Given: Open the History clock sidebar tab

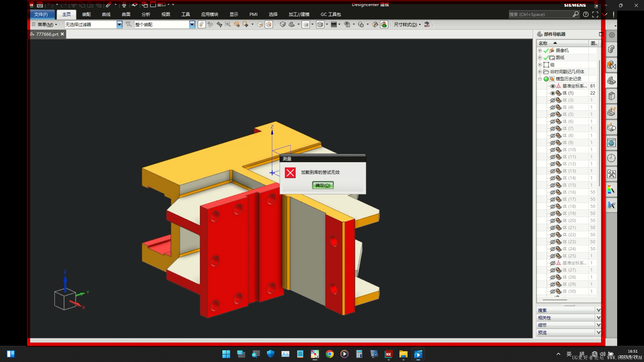Looking at the screenshot, I should click(x=611, y=158).
